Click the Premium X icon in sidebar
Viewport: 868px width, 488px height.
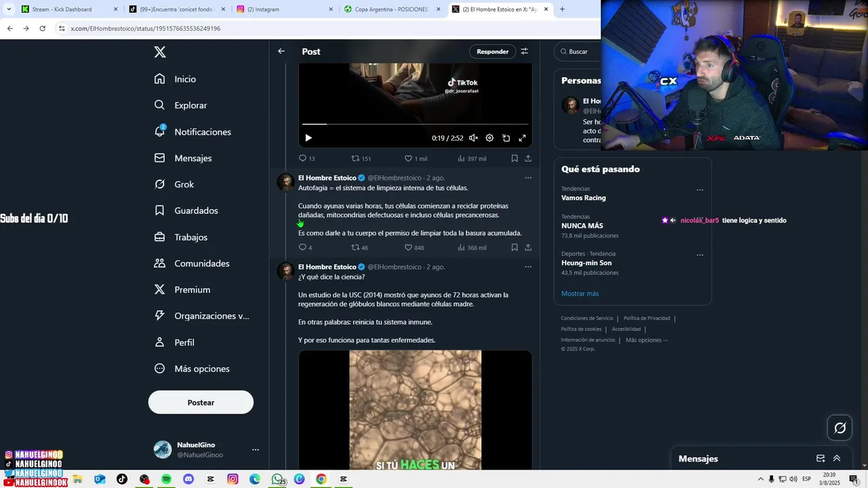pos(159,289)
